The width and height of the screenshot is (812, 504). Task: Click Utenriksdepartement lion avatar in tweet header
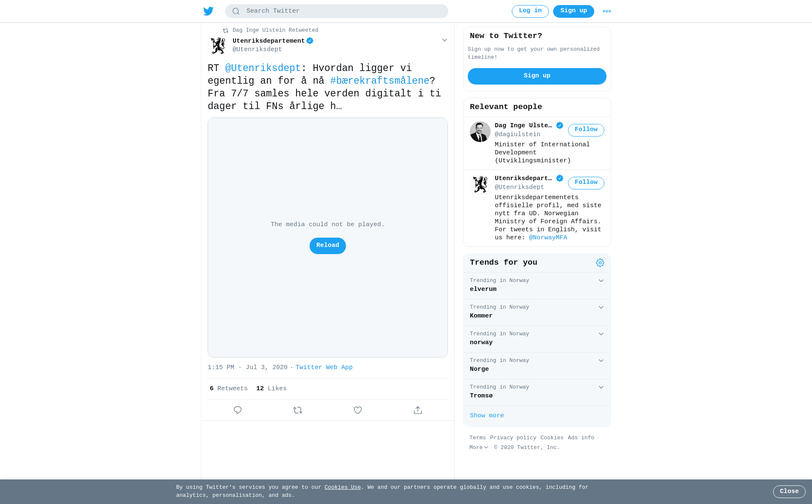click(x=218, y=46)
